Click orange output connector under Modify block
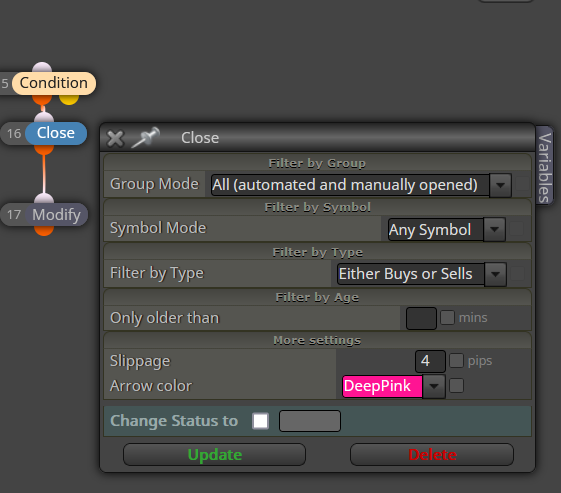Screen dimensions: 561x493 click(x=44, y=230)
